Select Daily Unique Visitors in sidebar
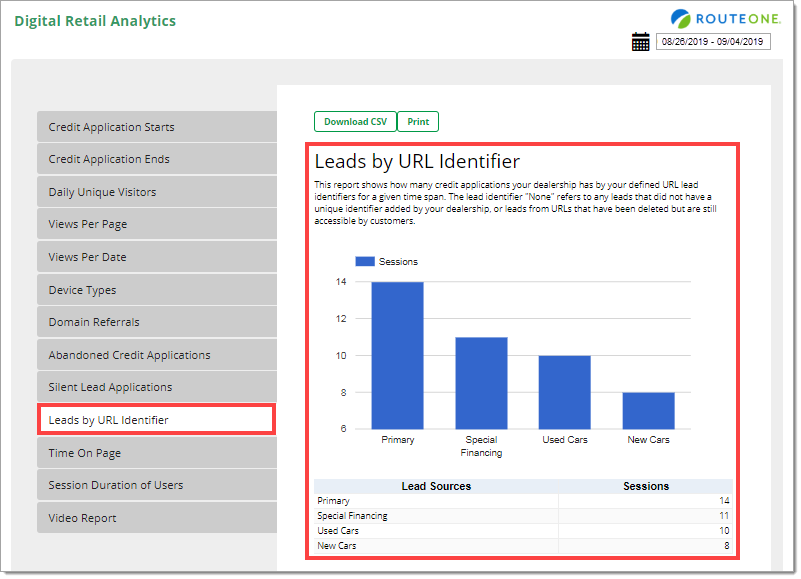Image resolution: width=801 pixels, height=579 pixels. [x=156, y=192]
